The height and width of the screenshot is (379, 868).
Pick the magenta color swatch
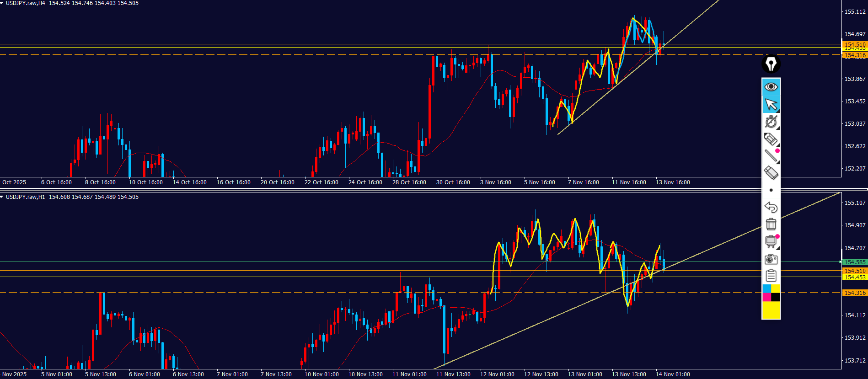767,297
